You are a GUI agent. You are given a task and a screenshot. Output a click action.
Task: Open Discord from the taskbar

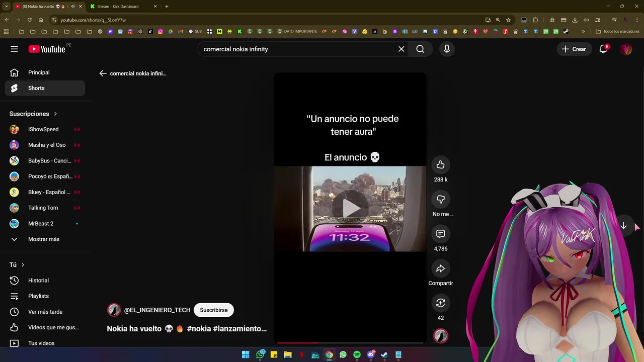(x=371, y=354)
